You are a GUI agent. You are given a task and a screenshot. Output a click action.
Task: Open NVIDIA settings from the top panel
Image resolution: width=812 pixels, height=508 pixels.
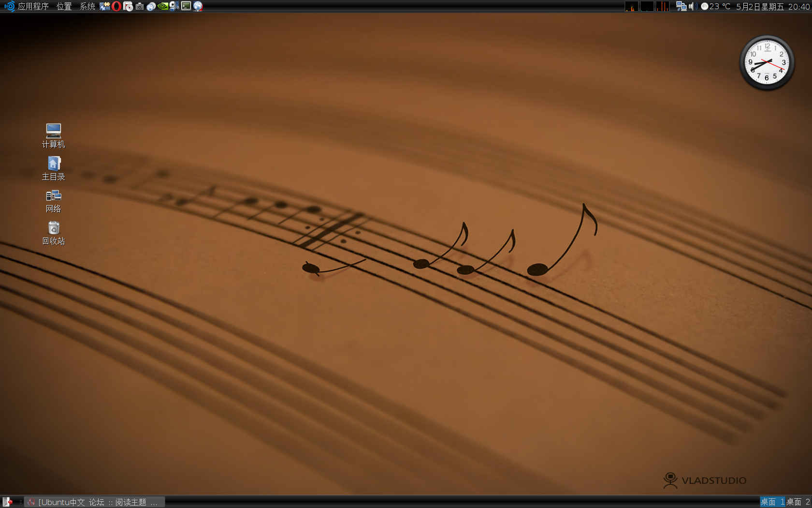click(x=163, y=6)
